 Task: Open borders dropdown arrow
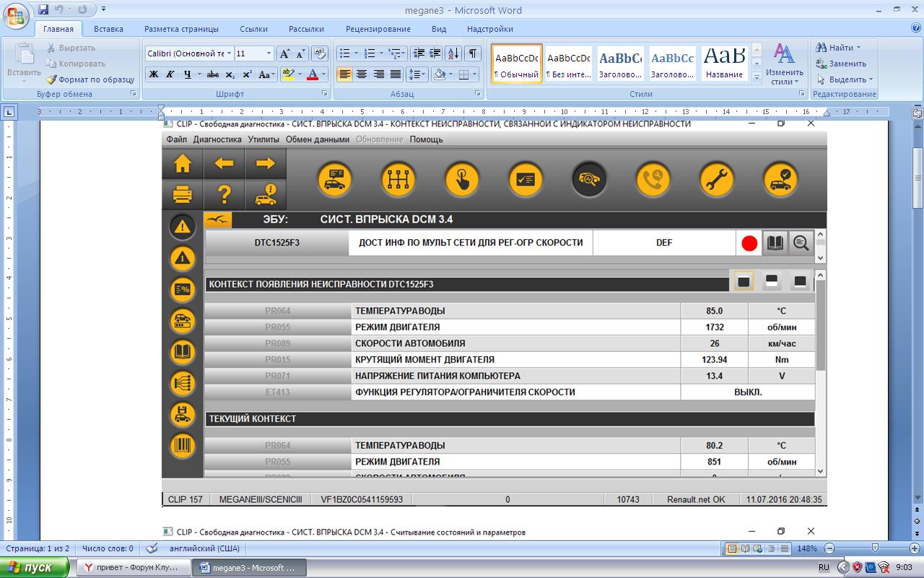pos(474,74)
